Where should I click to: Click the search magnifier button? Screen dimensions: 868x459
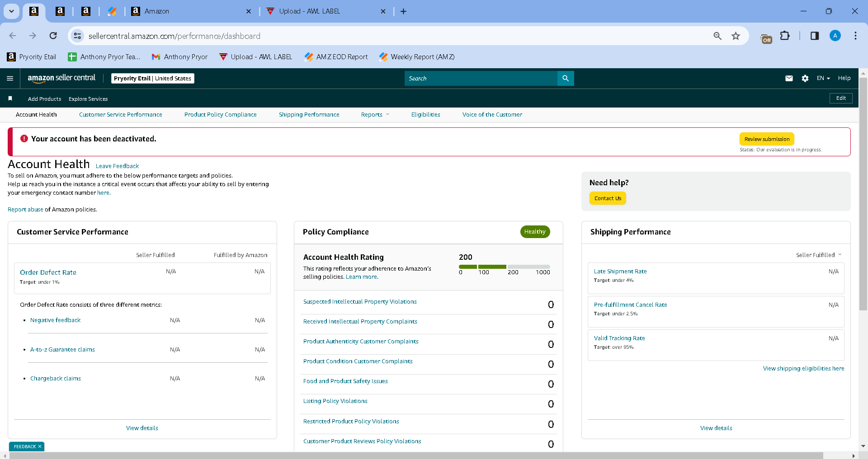(x=566, y=78)
